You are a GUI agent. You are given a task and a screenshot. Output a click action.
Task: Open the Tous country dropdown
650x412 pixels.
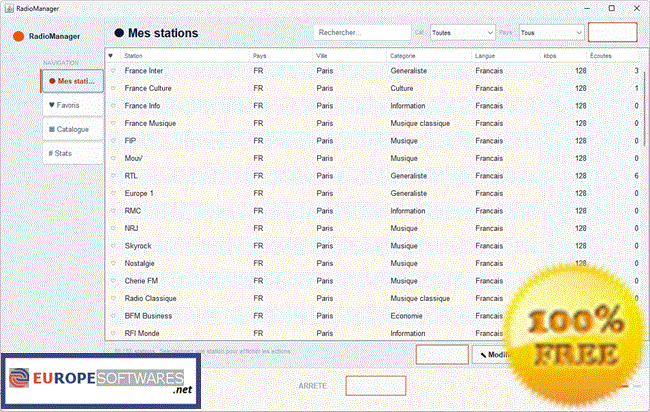[552, 33]
